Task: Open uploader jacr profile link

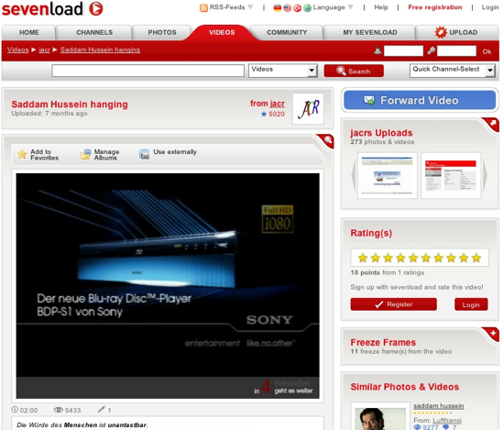Action: coord(278,104)
